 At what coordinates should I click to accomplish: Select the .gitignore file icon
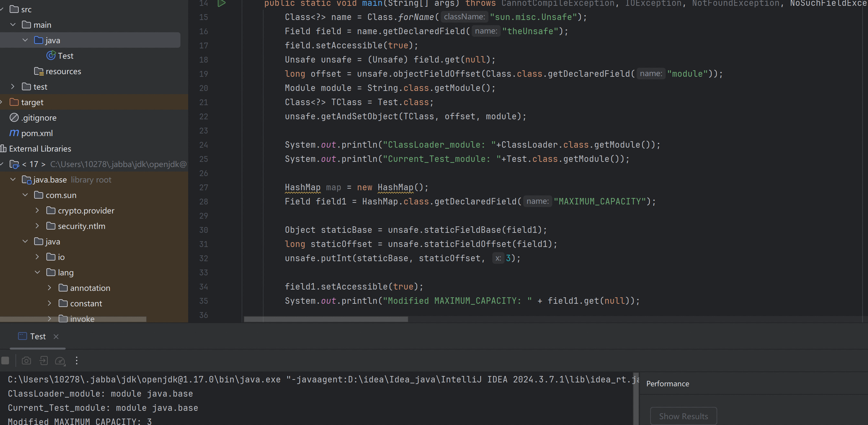[14, 118]
